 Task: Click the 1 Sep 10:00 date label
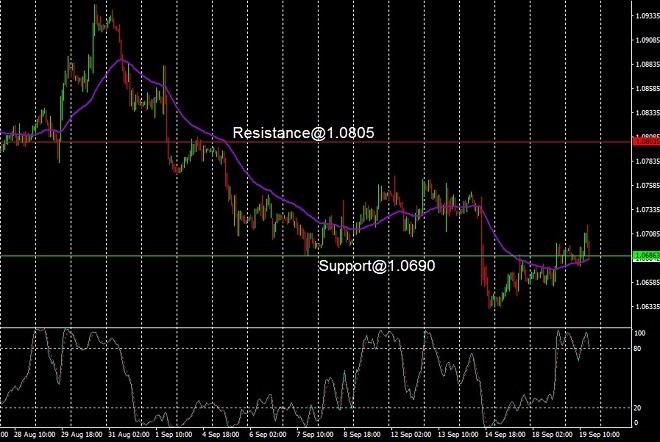tap(174, 434)
